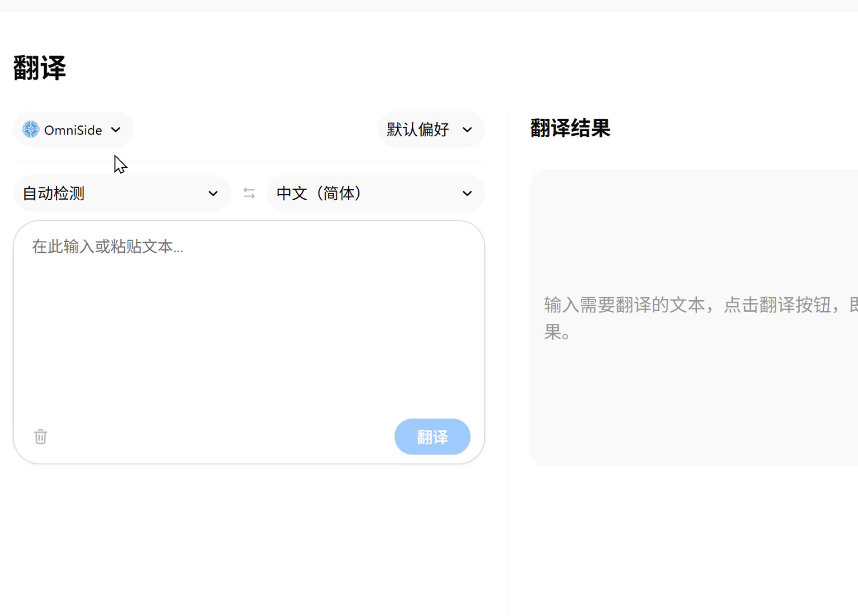The height and width of the screenshot is (616, 858).
Task: Click the gray bar at window top
Action: (429, 6)
